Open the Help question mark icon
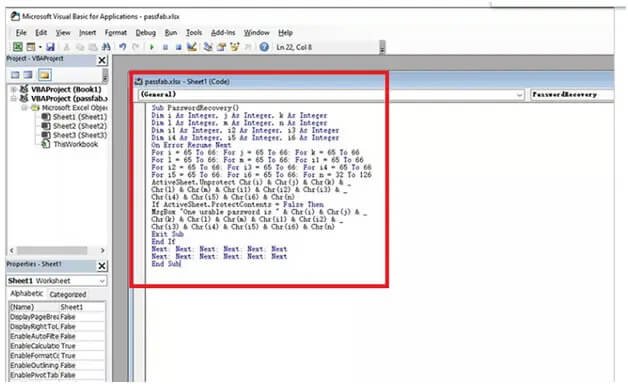The image size is (628, 384). point(264,47)
